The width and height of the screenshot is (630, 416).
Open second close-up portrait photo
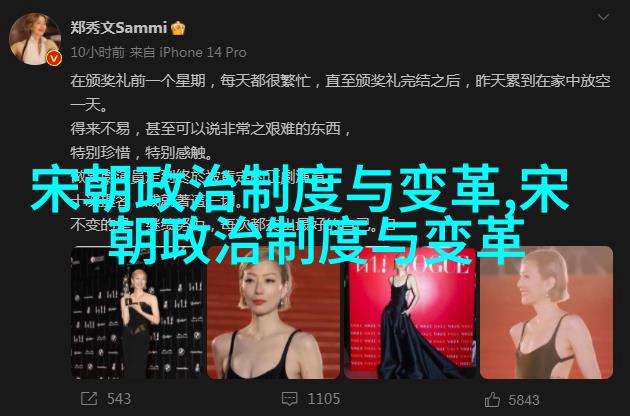coord(273,313)
